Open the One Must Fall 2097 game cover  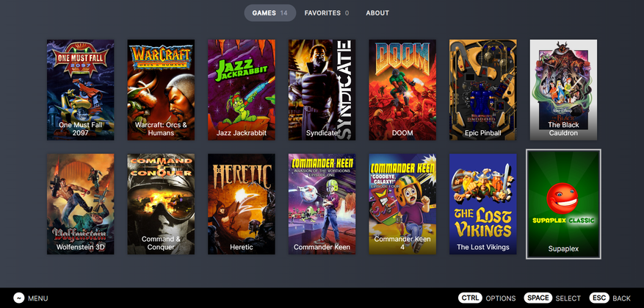pyautogui.click(x=81, y=90)
